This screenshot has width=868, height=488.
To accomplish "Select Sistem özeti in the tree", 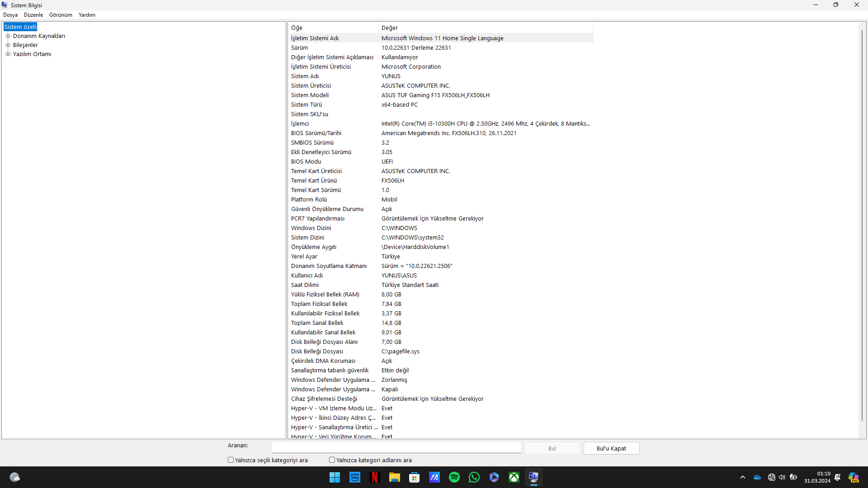I will pos(20,27).
